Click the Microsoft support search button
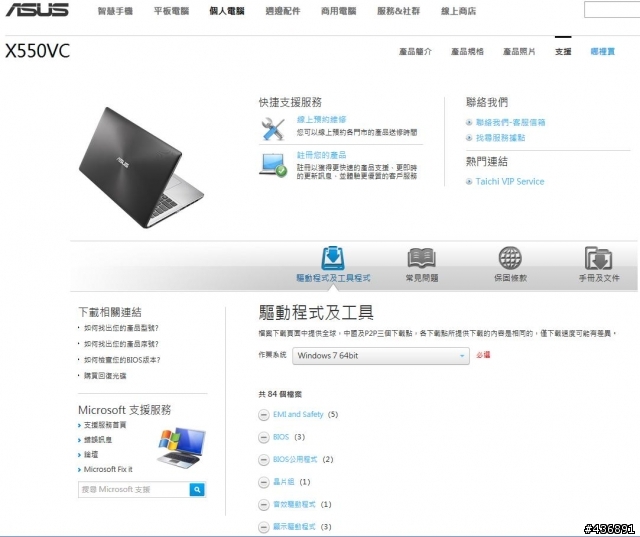 197,489
